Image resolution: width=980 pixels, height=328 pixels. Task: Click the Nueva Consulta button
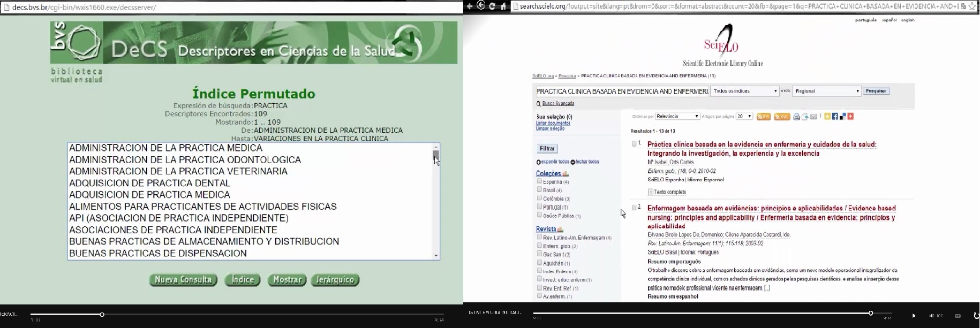183,280
